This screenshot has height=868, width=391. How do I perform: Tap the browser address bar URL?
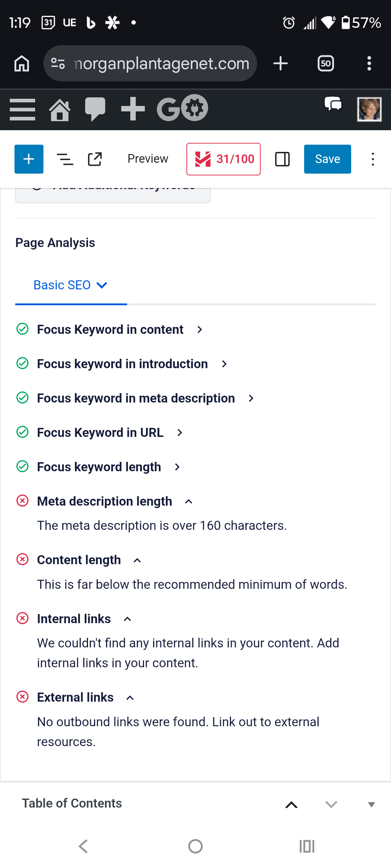point(161,64)
